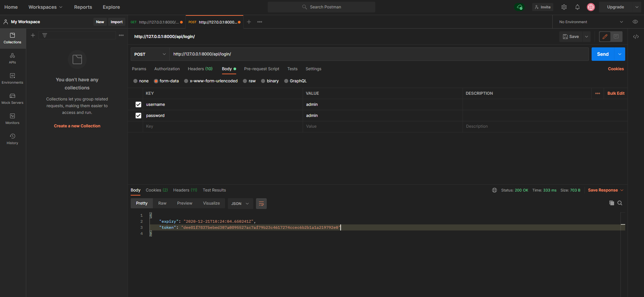
Task: Open the user avatar menu
Action: pos(591,7)
